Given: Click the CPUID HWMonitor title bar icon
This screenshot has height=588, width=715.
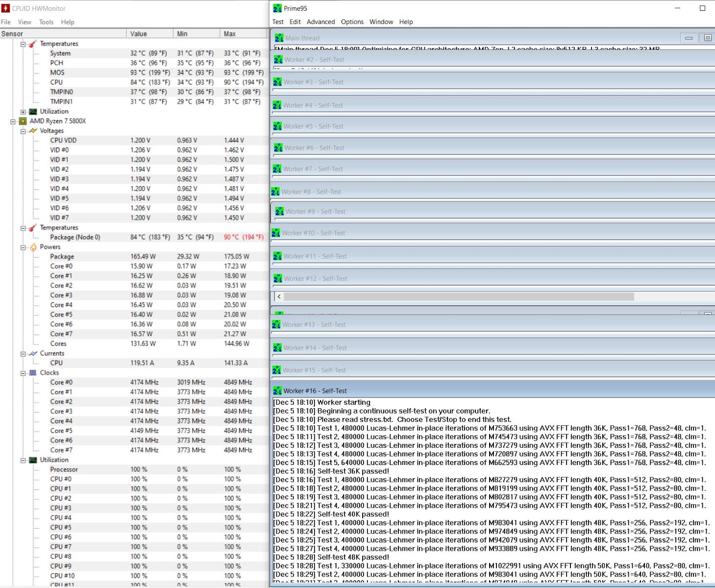Looking at the screenshot, I should click(x=5, y=8).
